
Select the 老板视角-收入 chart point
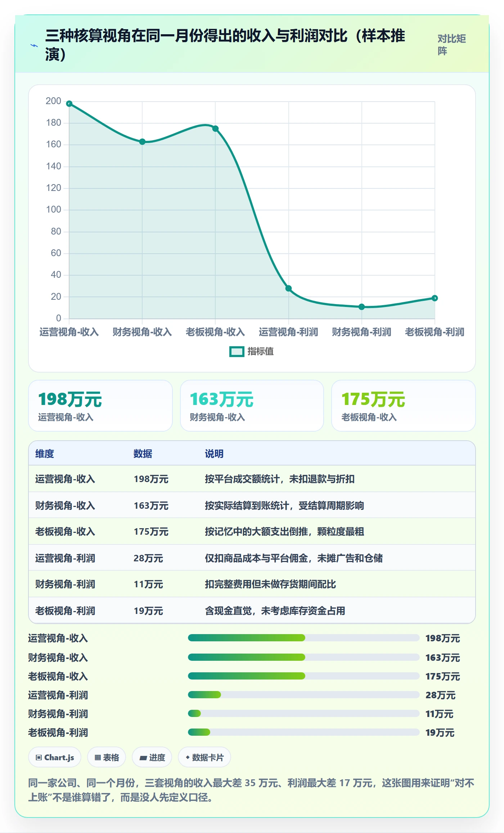(216, 129)
